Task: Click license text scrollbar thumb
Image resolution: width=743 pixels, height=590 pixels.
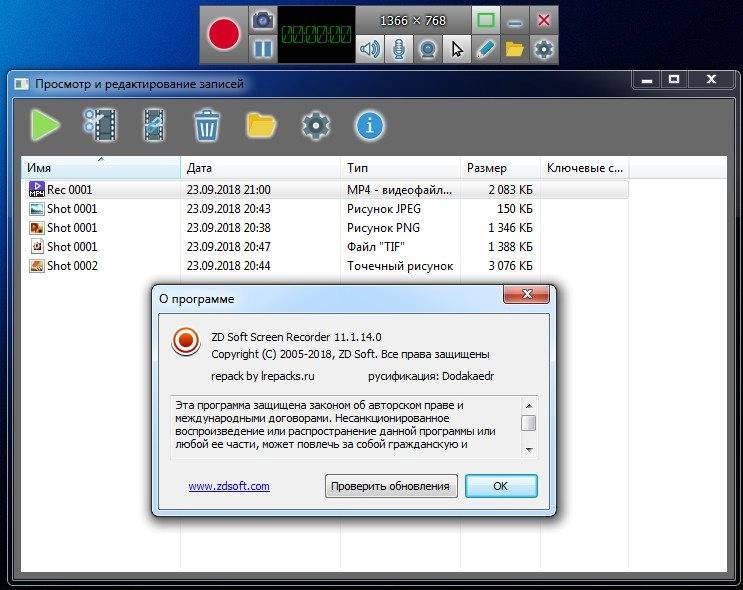Action: pyautogui.click(x=529, y=423)
